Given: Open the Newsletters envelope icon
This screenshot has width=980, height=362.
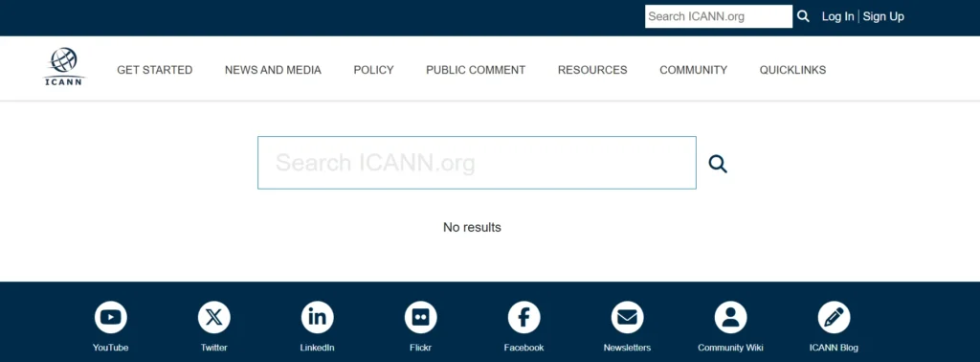Looking at the screenshot, I should [x=627, y=318].
